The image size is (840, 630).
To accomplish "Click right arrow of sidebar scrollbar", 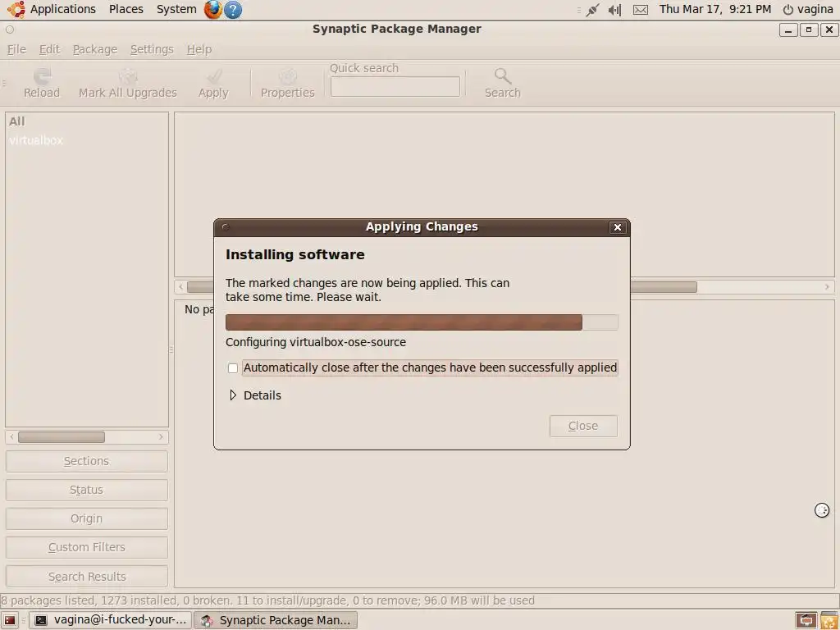I will [x=161, y=437].
